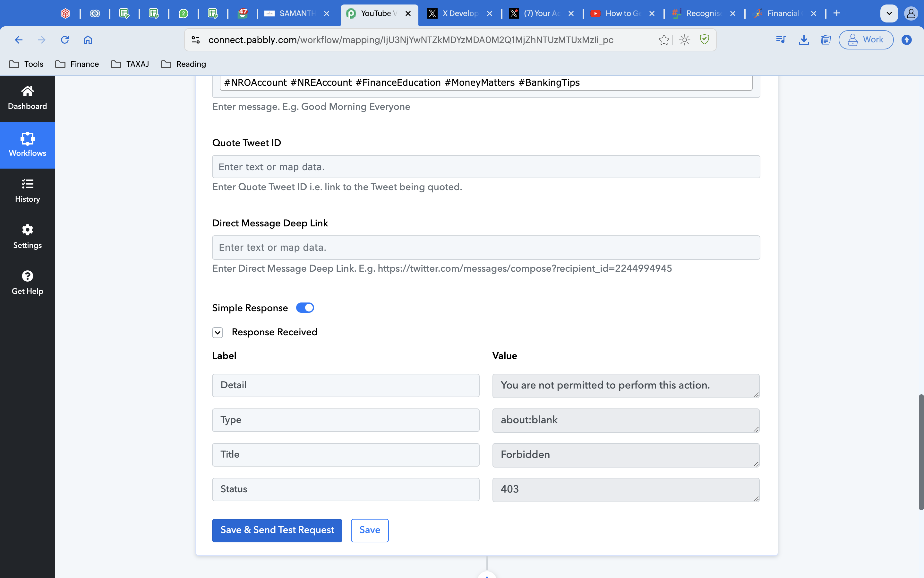This screenshot has width=924, height=578.
Task: Click the Type label field
Action: pos(346,420)
